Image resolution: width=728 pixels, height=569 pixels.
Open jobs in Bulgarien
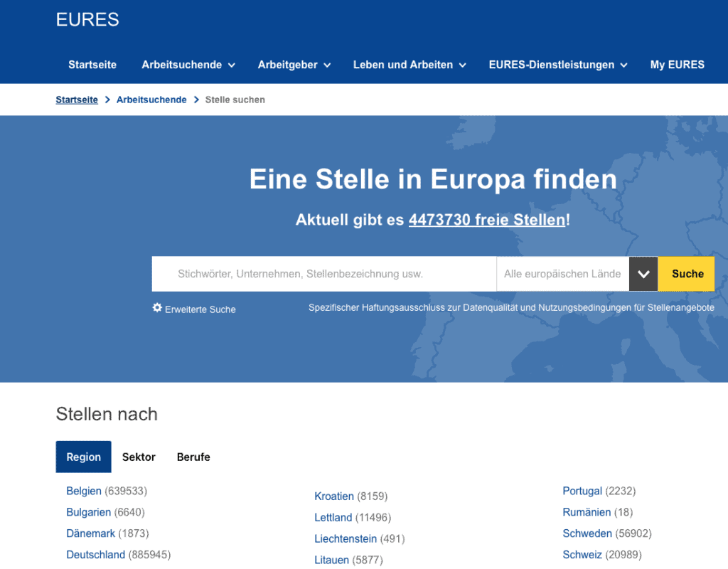tap(89, 512)
